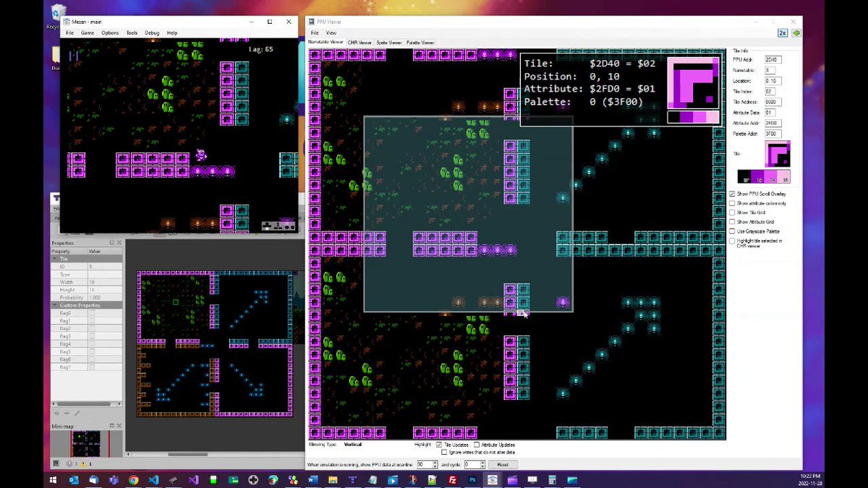Toggle the 2x zoom button in PPU Viewer
Image resolution: width=868 pixels, height=488 pixels.
coord(783,33)
